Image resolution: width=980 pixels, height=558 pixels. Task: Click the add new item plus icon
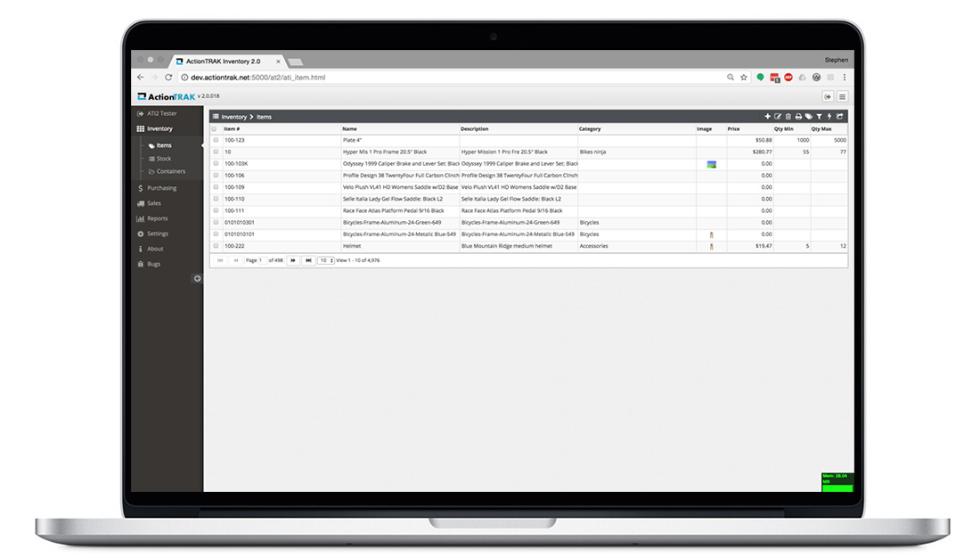tap(768, 117)
